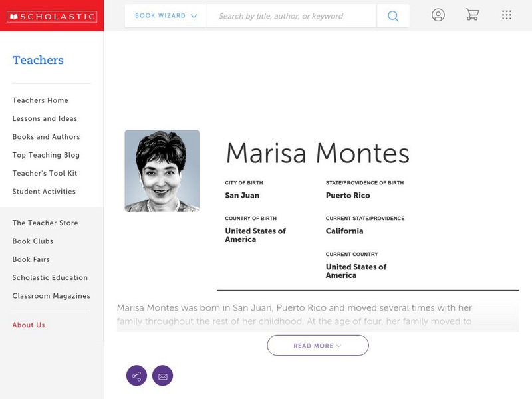The width and height of the screenshot is (532, 399).
Task: Open Teacher's Tool Kit
Action: [x=45, y=173]
